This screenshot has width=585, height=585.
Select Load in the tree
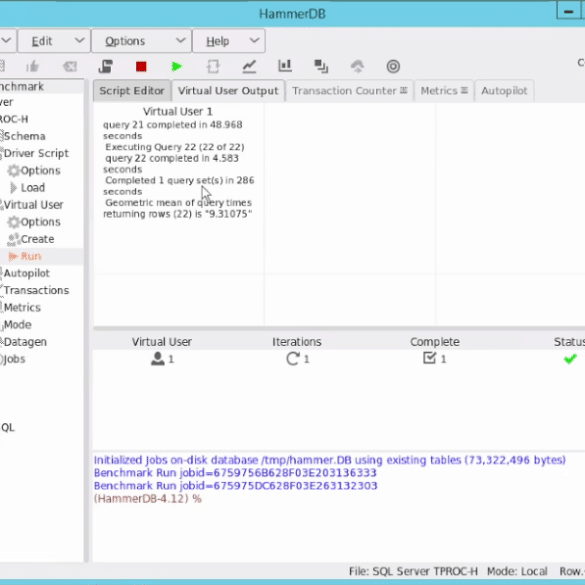pos(33,188)
